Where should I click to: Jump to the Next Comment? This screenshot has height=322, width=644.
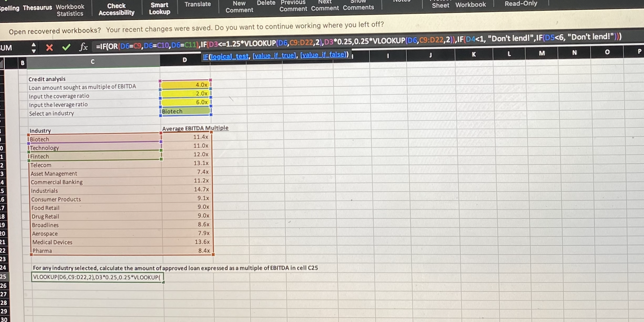tap(325, 6)
